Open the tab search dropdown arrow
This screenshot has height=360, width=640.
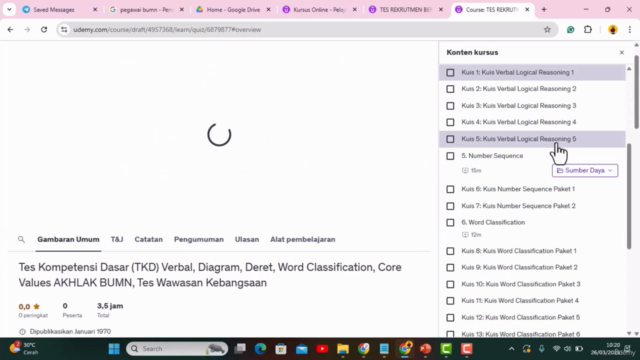tap(9, 9)
